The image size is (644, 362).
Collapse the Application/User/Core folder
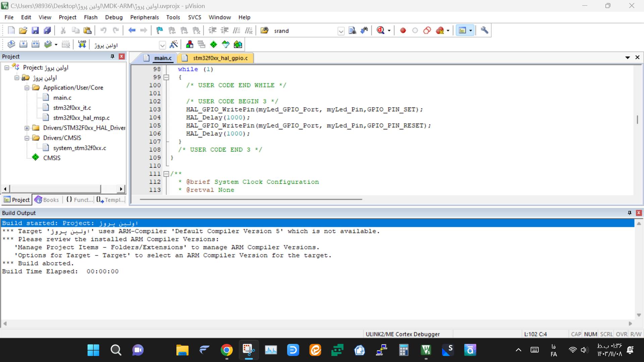click(x=26, y=88)
